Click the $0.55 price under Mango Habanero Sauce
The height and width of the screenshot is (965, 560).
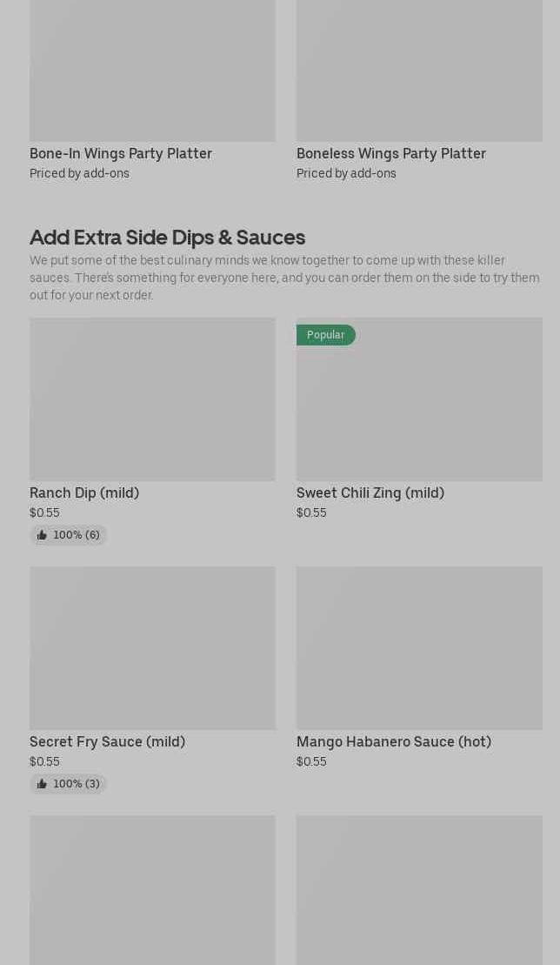pos(311,761)
